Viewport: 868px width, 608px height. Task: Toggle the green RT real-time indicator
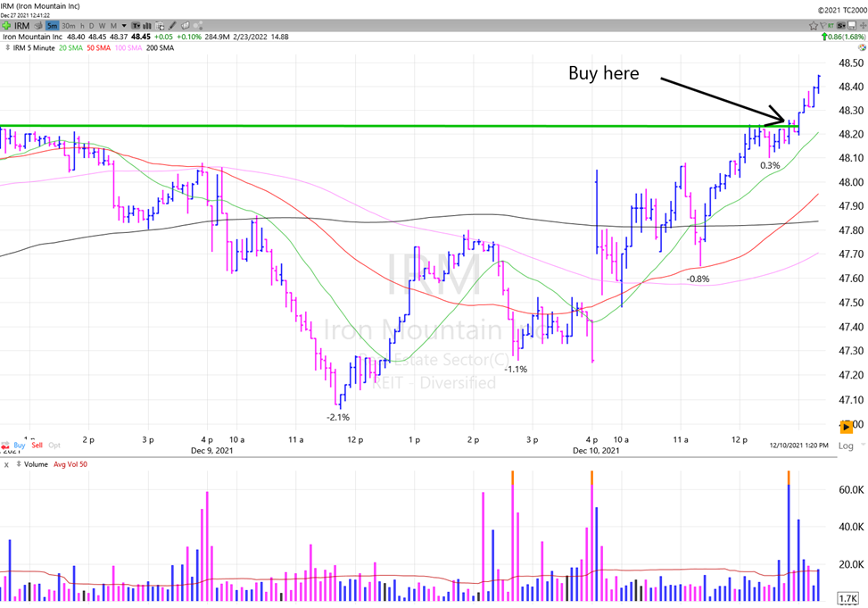click(x=831, y=26)
